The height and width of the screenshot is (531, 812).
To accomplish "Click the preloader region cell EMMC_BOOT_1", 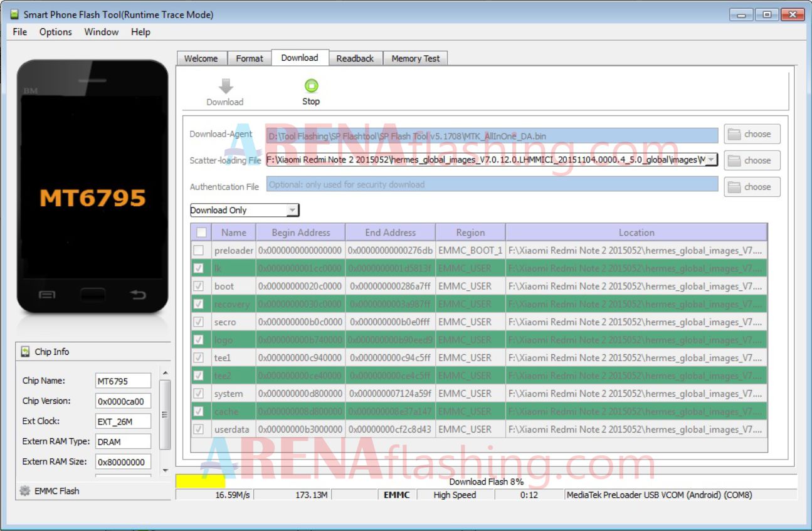I will tap(471, 250).
